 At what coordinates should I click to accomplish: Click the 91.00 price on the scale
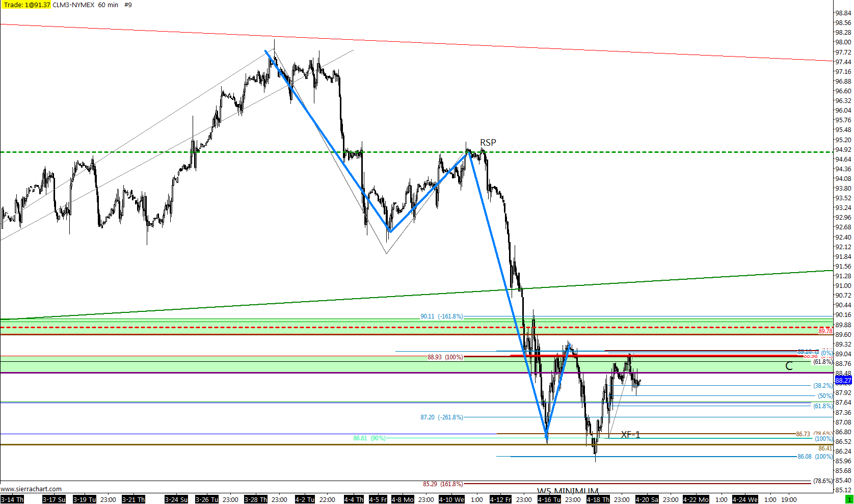(x=843, y=286)
